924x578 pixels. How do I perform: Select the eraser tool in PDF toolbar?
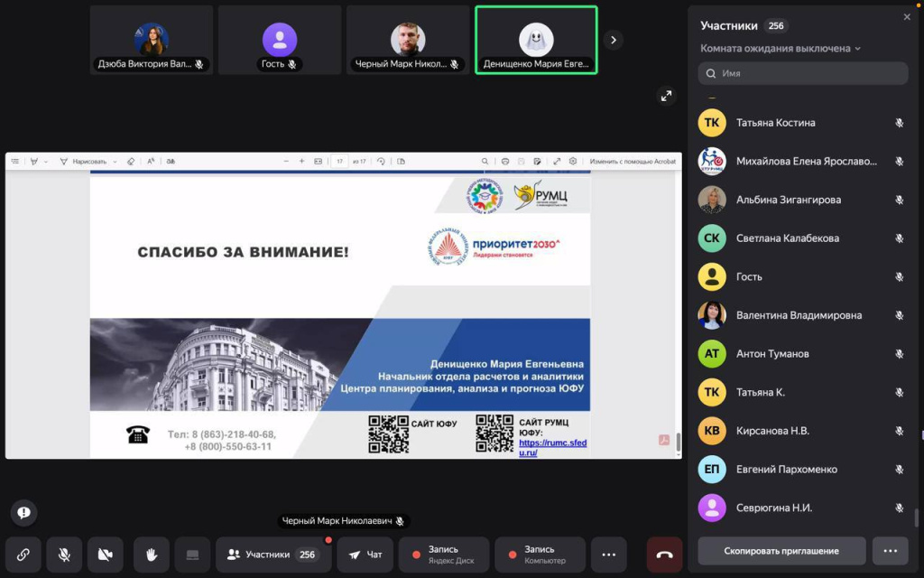click(x=131, y=162)
